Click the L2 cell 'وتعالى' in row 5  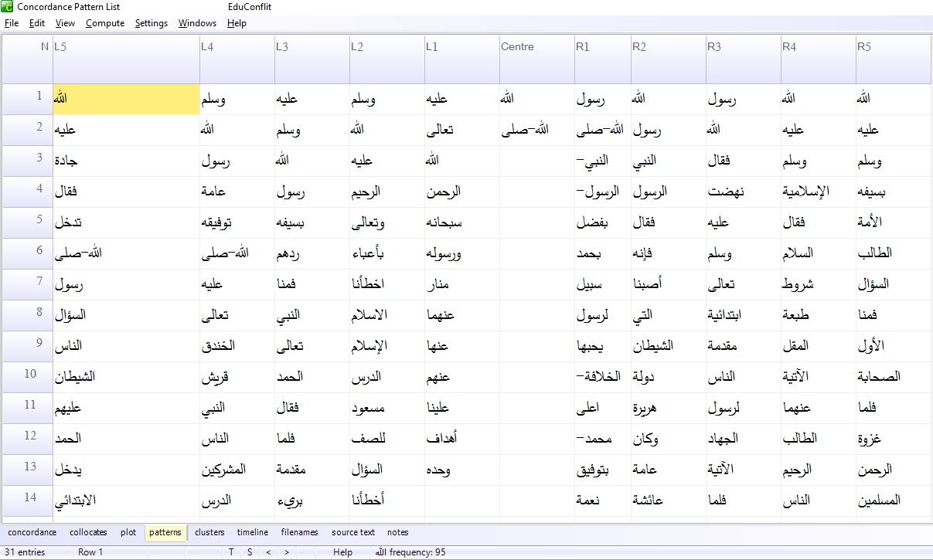[x=387, y=222]
